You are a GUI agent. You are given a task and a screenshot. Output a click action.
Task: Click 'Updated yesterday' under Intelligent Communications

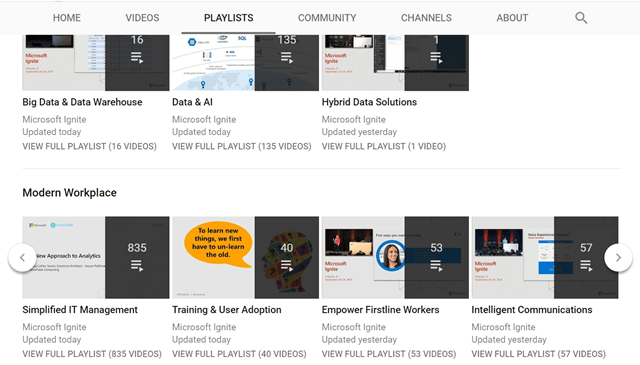coord(509,340)
